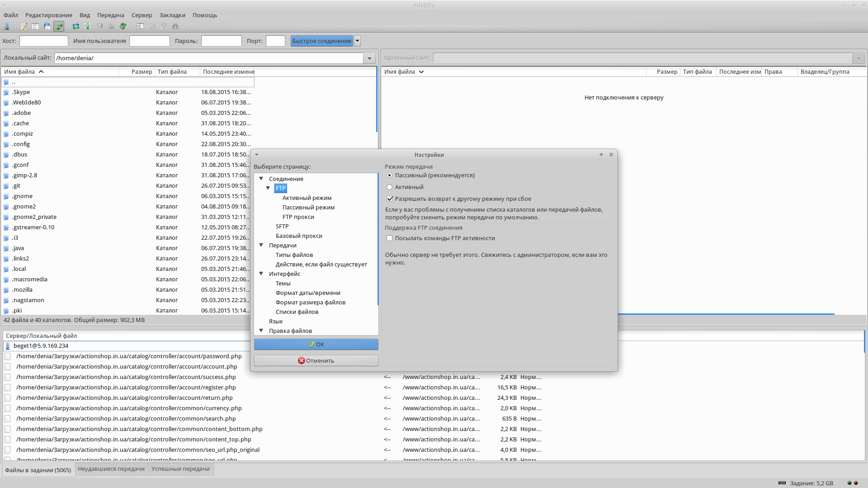The height and width of the screenshot is (488, 868).
Task: Click the settings page tree scrollbar
Action: (x=377, y=240)
